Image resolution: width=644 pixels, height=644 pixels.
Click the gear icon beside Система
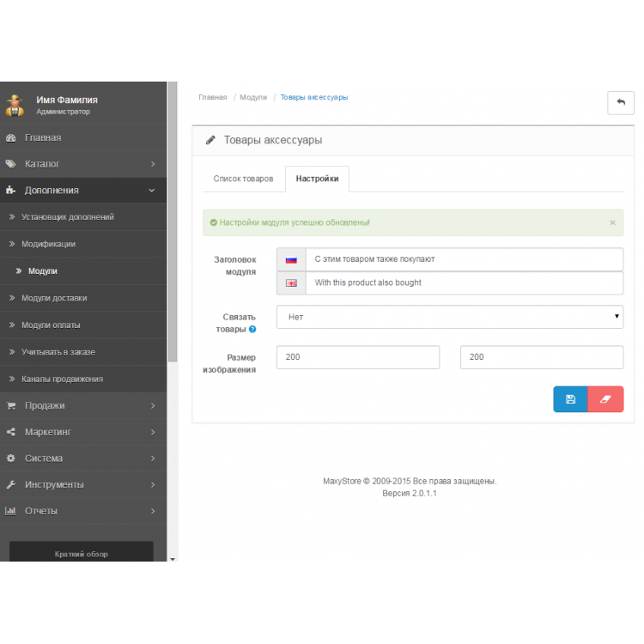(x=11, y=459)
